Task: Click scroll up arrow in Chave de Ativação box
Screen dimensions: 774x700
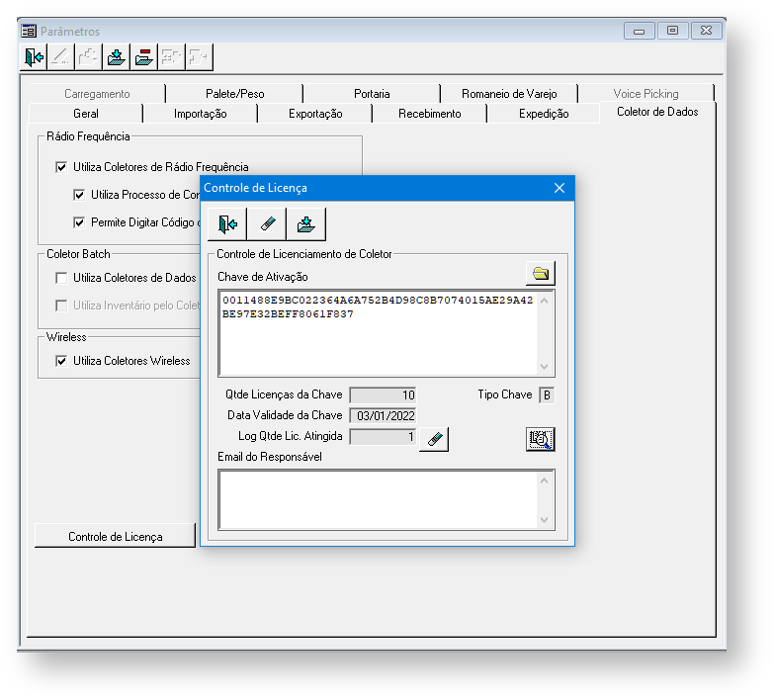Action: tap(544, 301)
